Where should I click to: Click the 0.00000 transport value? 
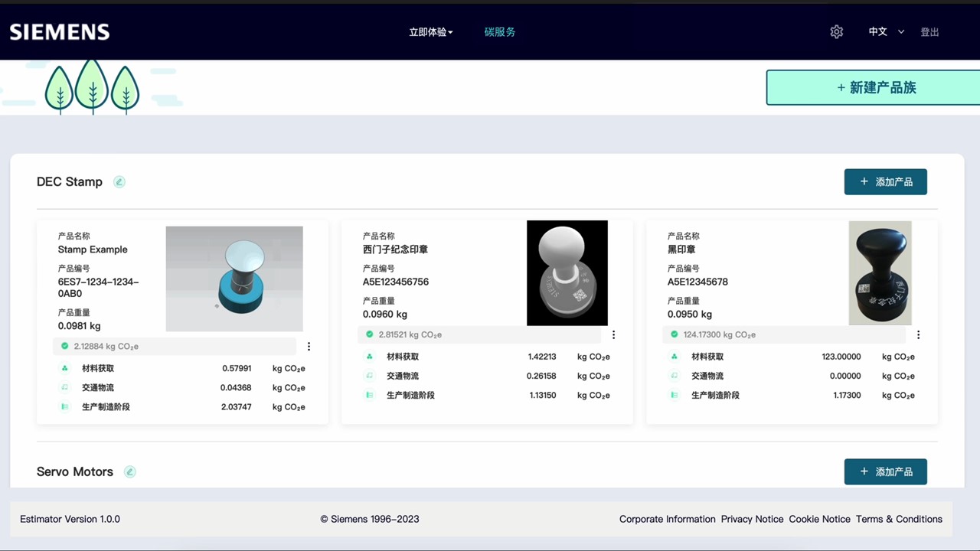tap(845, 377)
